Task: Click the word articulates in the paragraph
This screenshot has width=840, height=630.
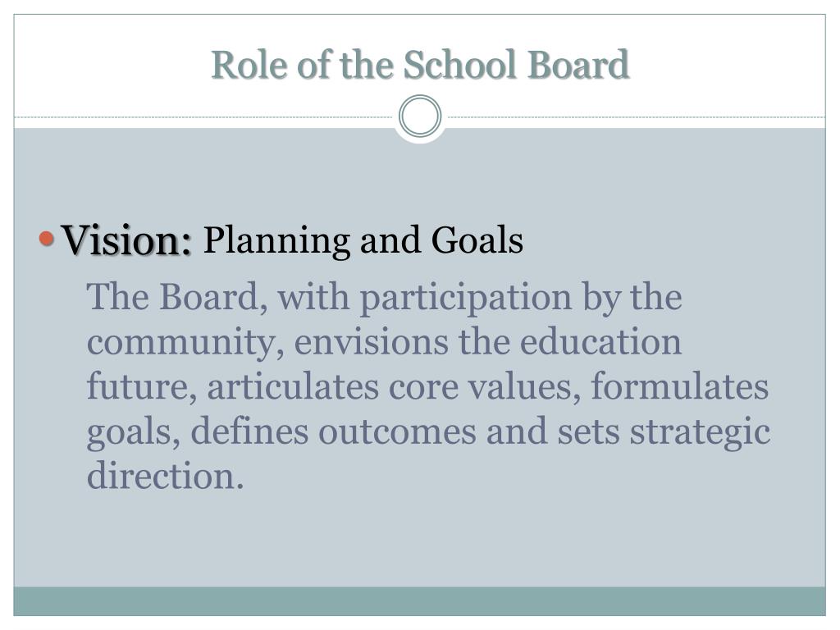Action: point(293,387)
